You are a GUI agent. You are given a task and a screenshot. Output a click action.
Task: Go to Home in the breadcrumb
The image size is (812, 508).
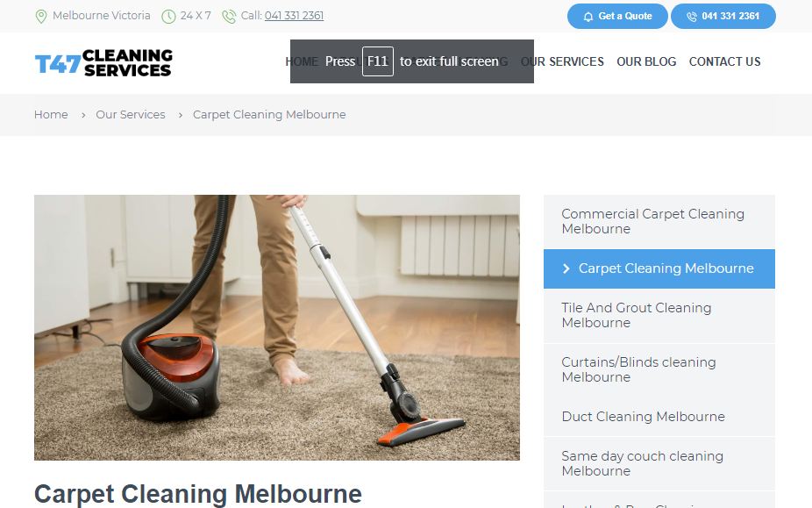[51, 115]
